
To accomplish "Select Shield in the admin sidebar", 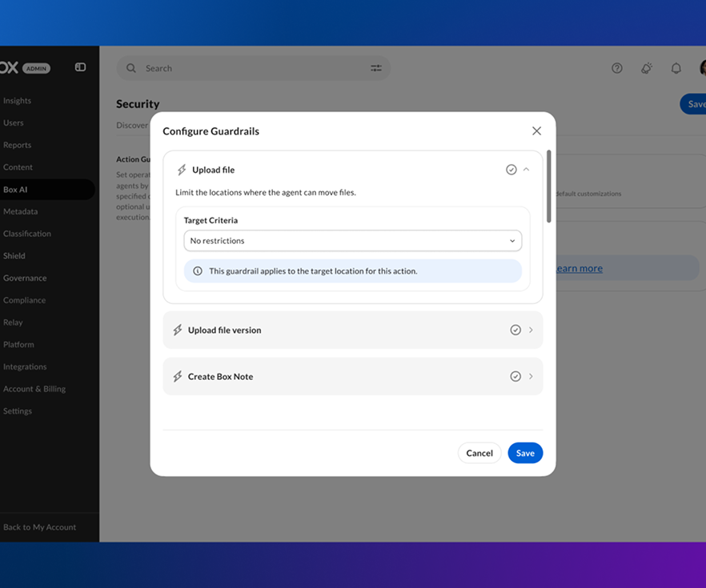I will pos(14,255).
